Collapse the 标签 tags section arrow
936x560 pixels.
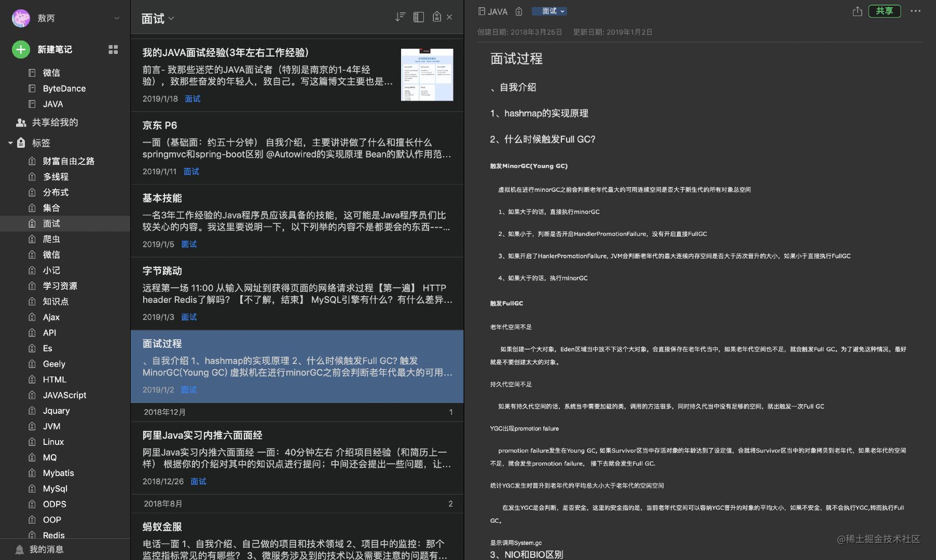[x=10, y=143]
